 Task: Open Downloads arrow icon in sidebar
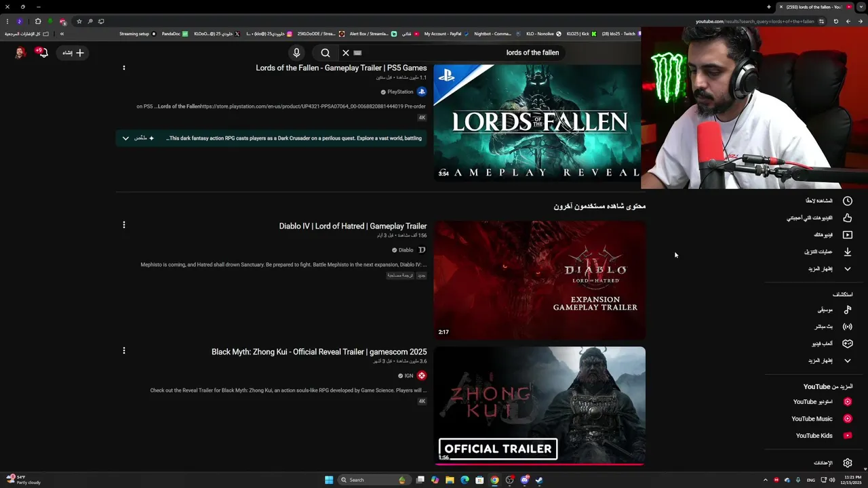click(x=848, y=252)
